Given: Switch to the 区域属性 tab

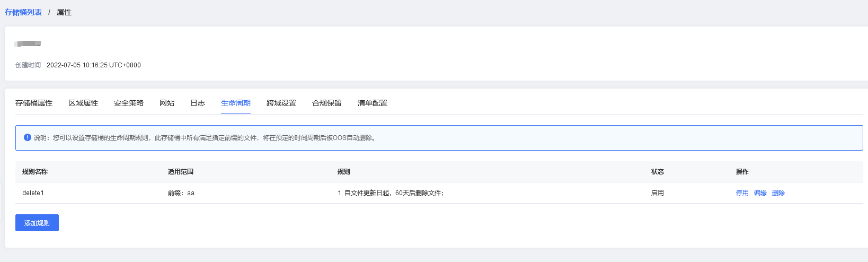Looking at the screenshot, I should (83, 103).
